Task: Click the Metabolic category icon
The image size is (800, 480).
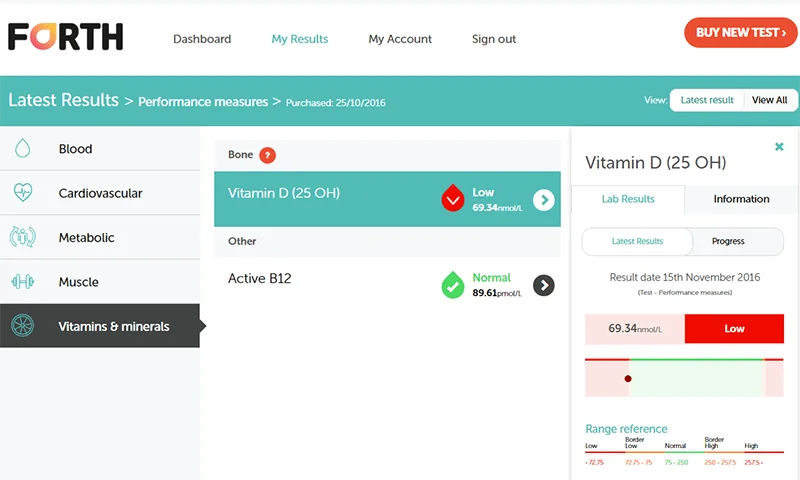Action: pyautogui.click(x=22, y=238)
